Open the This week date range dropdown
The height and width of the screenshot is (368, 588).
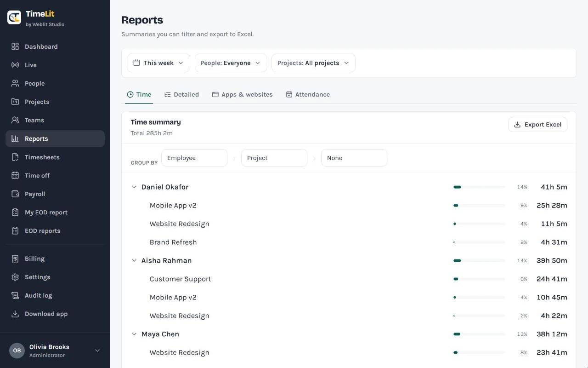pos(158,63)
